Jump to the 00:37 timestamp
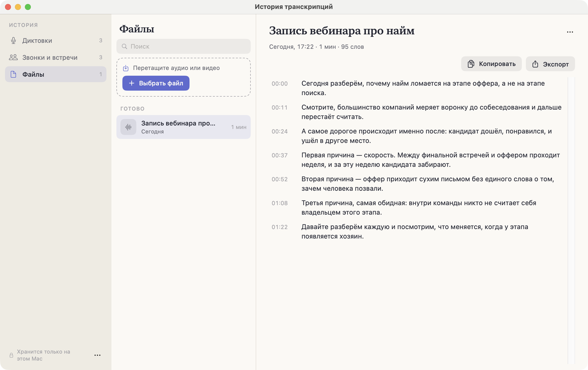Screen dimensions: 588x370 [280, 155]
